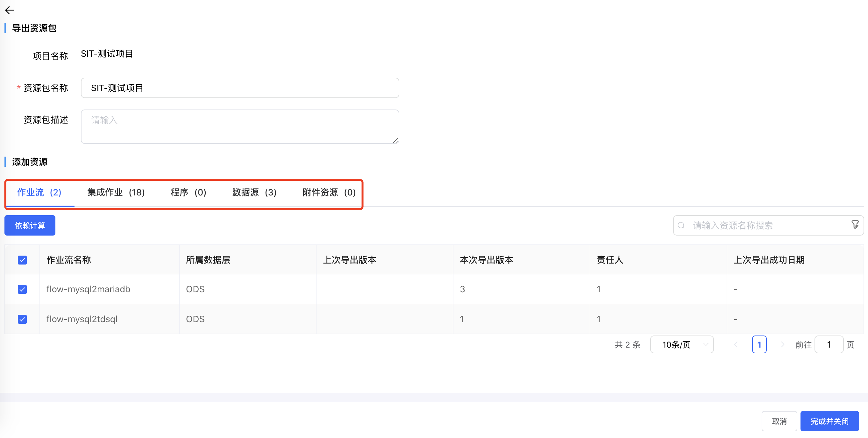Click the 完成并关闭 button
The height and width of the screenshot is (438, 868).
[x=829, y=421]
